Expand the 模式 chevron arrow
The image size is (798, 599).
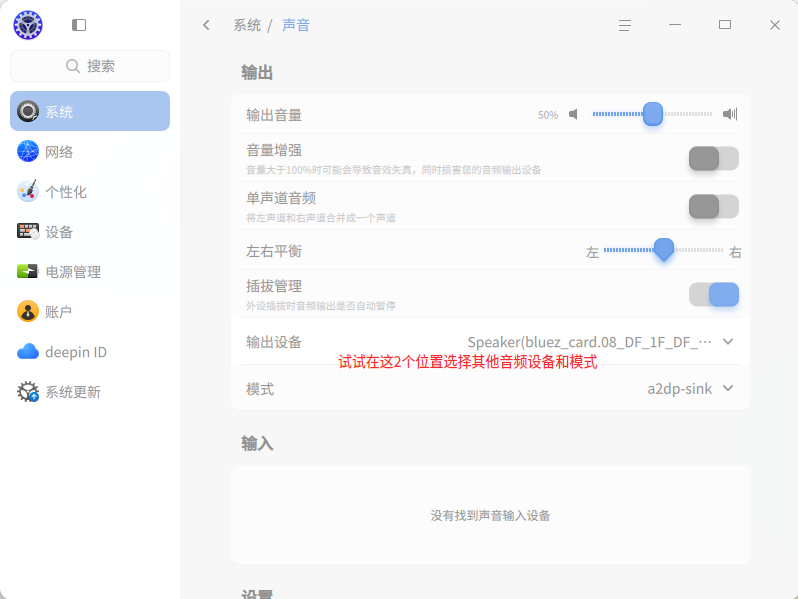click(x=728, y=388)
